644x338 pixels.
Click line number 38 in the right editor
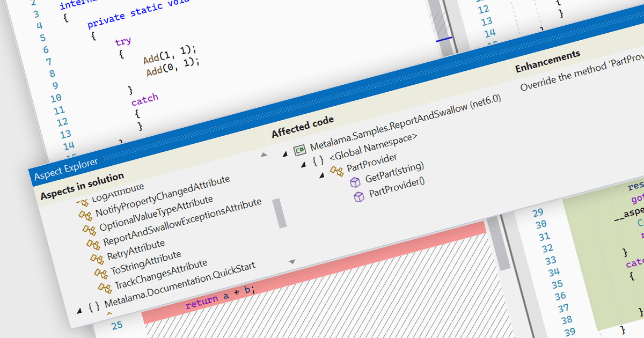566,319
